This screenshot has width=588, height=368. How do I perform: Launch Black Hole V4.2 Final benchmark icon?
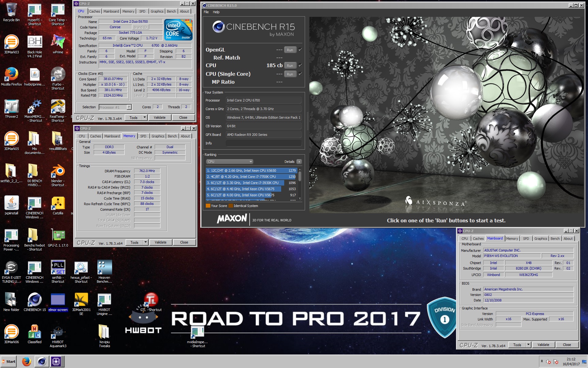click(x=35, y=42)
